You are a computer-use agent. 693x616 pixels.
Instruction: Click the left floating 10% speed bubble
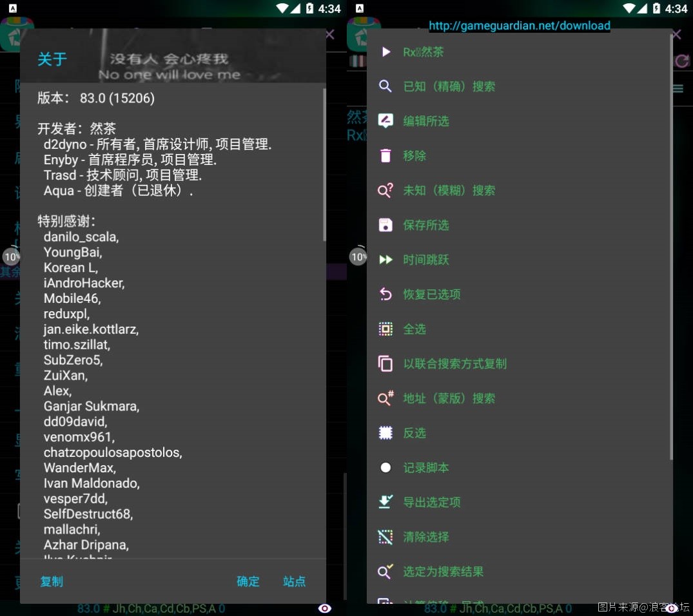[11, 256]
